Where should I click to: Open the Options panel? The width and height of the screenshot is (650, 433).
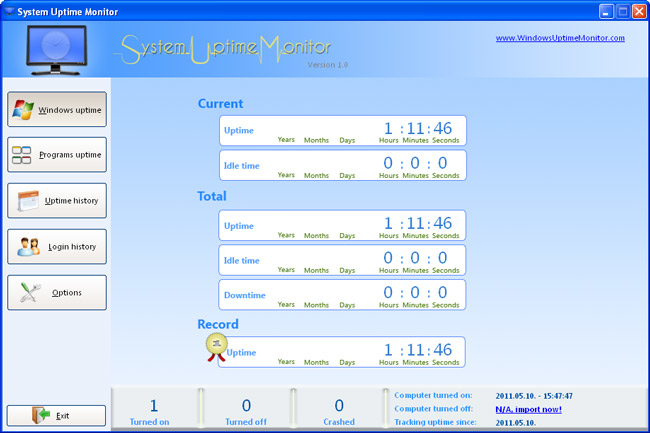pyautogui.click(x=57, y=293)
